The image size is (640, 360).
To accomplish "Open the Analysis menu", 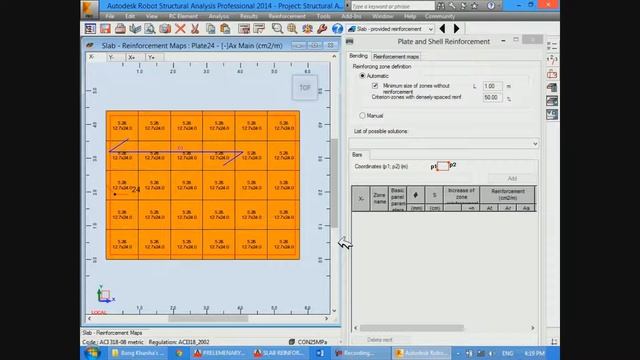I will 219,16.
